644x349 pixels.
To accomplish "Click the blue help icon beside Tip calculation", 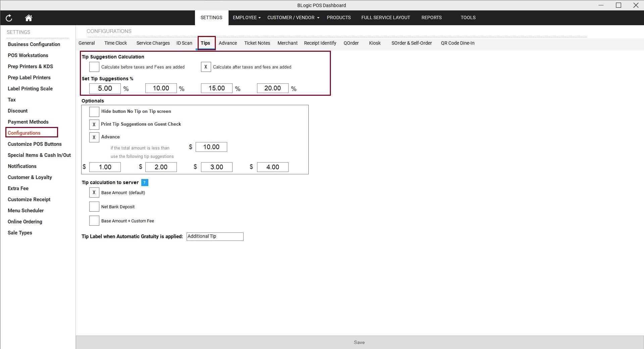I will click(x=145, y=182).
